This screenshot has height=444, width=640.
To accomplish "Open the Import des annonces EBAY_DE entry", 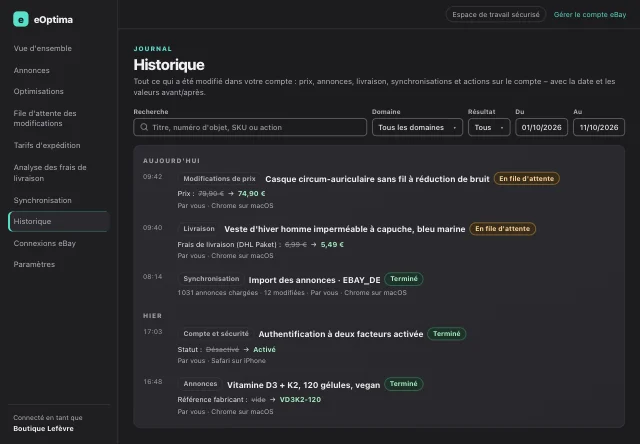I will pyautogui.click(x=314, y=280).
